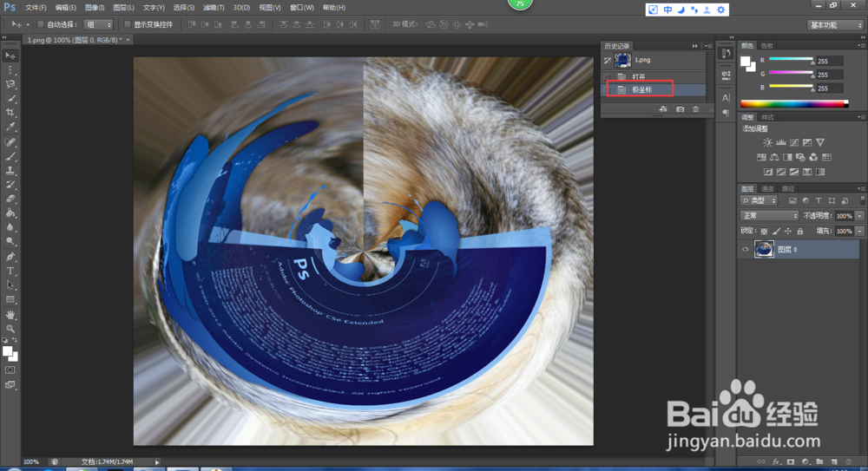Select the Clone Stamp tool

point(10,171)
